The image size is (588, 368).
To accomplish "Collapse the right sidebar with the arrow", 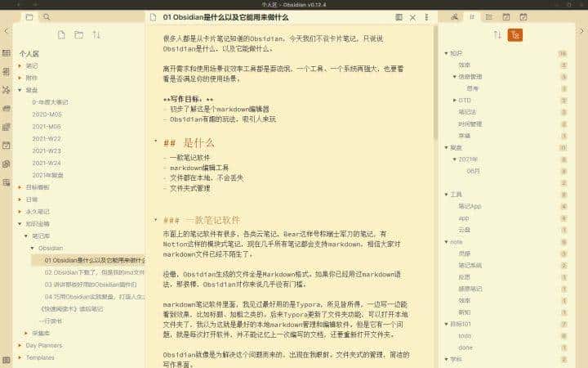I will 581,31.
